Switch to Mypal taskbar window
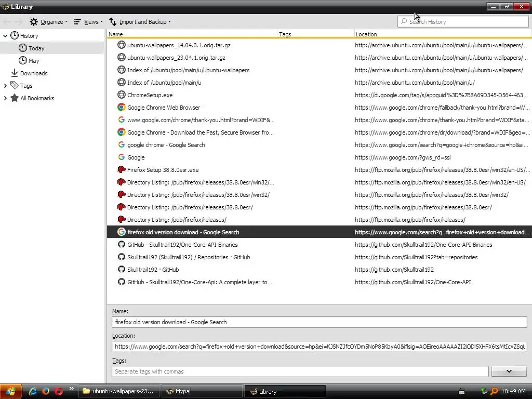532x399 pixels. (x=202, y=391)
